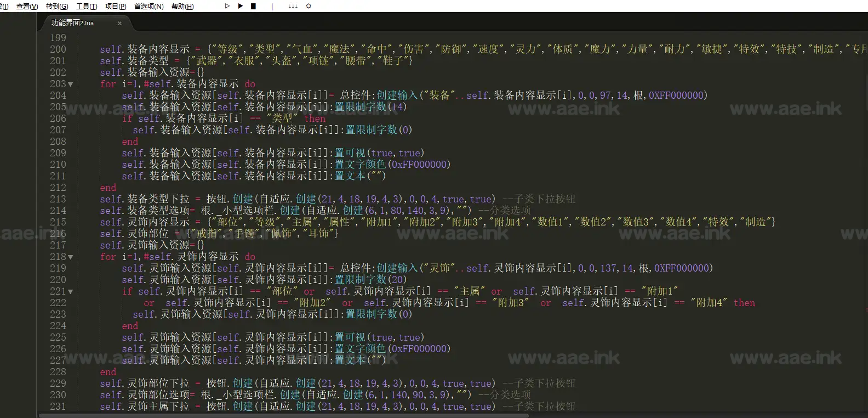This screenshot has width=868, height=418.
Task: Click '创建输入' on line 204
Action: 397,95
